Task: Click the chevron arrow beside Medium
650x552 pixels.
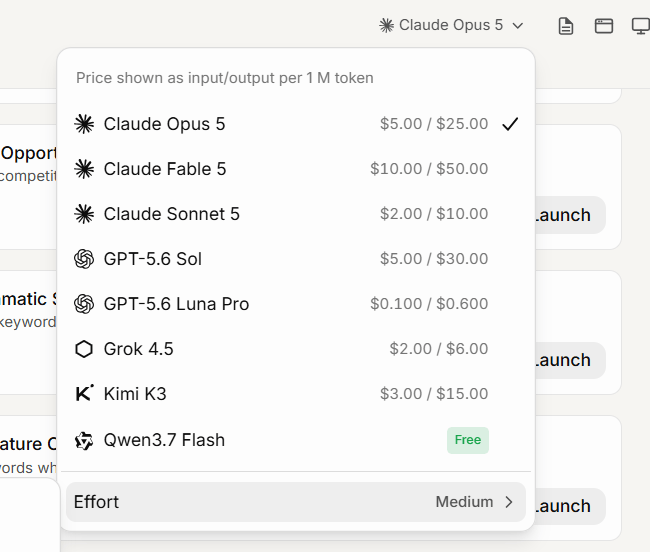Action: click(x=509, y=502)
